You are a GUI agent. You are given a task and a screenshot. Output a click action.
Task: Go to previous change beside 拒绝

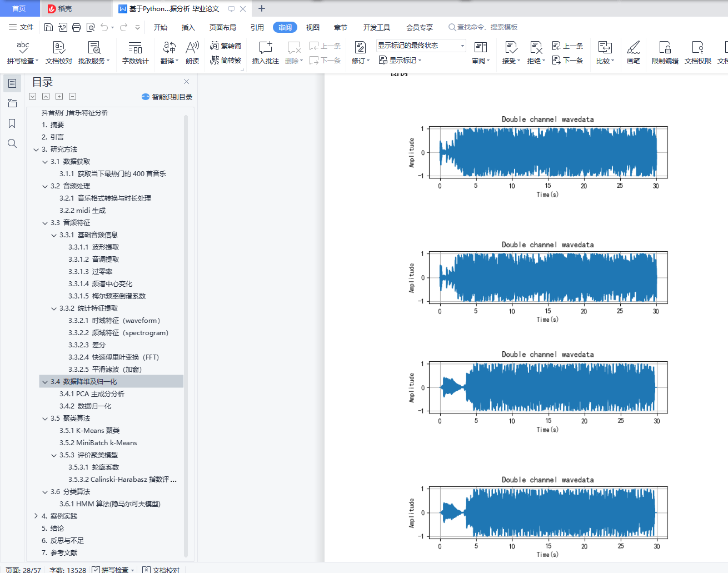point(567,46)
